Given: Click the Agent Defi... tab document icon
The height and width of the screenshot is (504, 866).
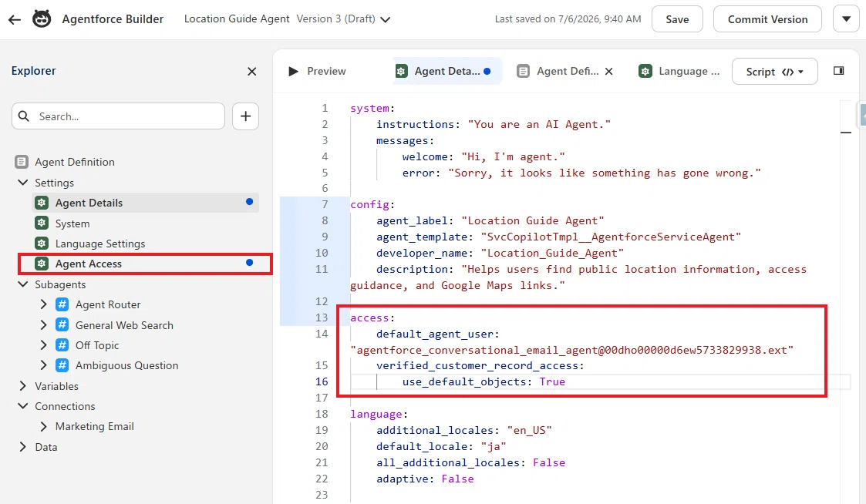Looking at the screenshot, I should (523, 71).
